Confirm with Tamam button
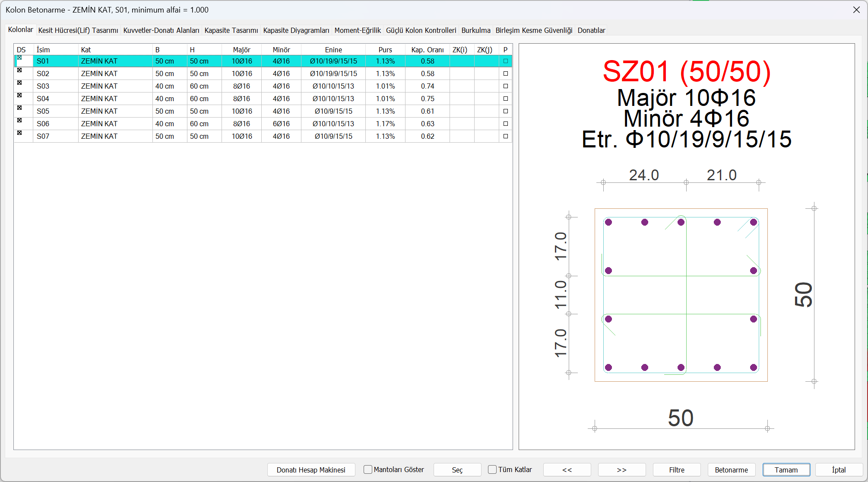 [786, 470]
